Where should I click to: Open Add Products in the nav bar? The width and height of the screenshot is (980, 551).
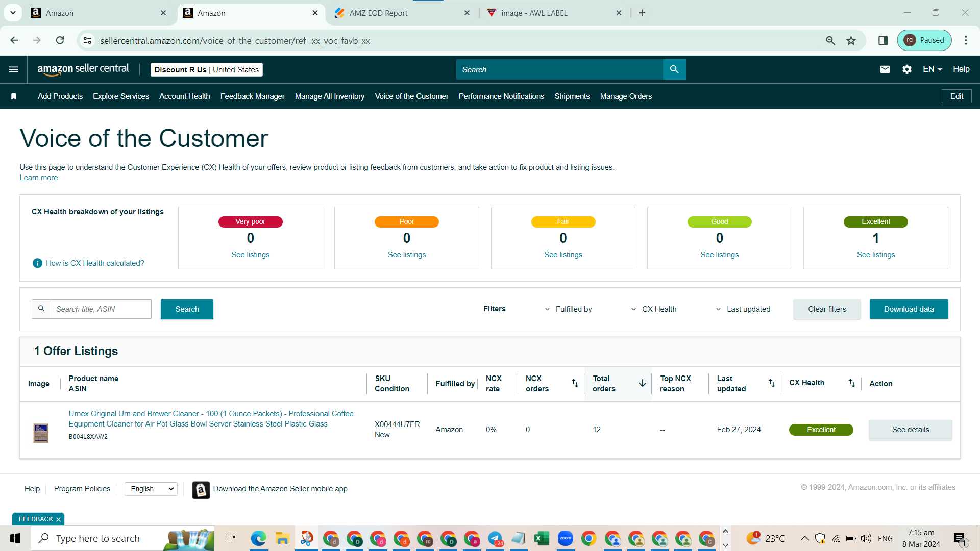[x=60, y=96]
